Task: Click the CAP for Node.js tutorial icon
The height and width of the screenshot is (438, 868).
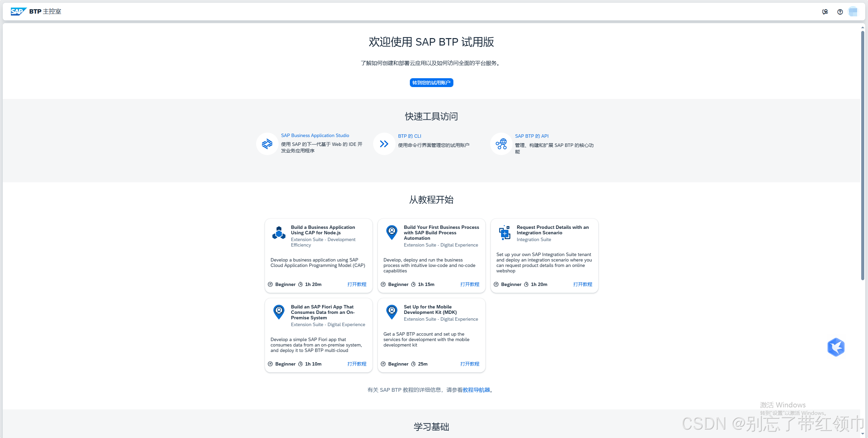Action: click(x=279, y=233)
